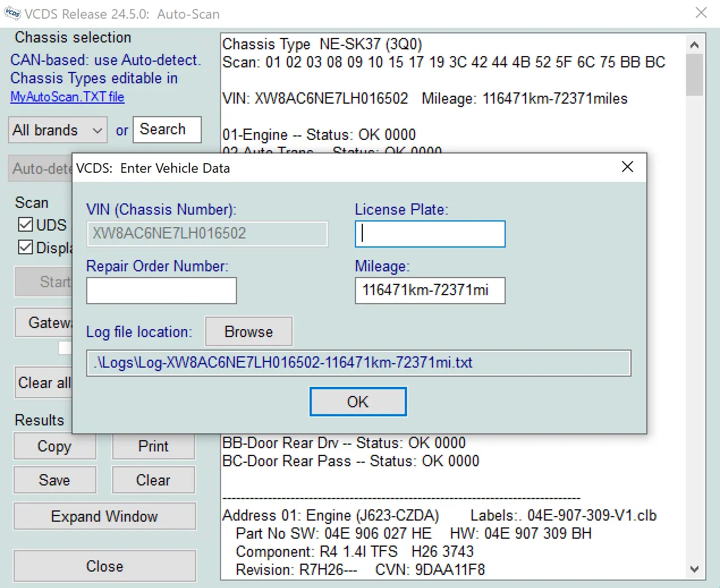Click the '01-Engine -- Status: OK 0000' line
The width and height of the screenshot is (720, 588).
click(319, 135)
